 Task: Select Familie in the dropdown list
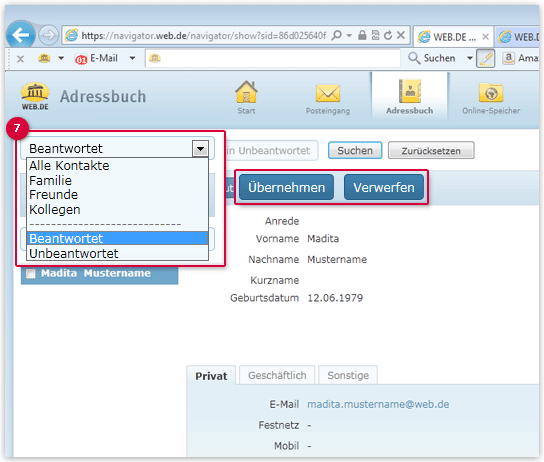click(118, 180)
